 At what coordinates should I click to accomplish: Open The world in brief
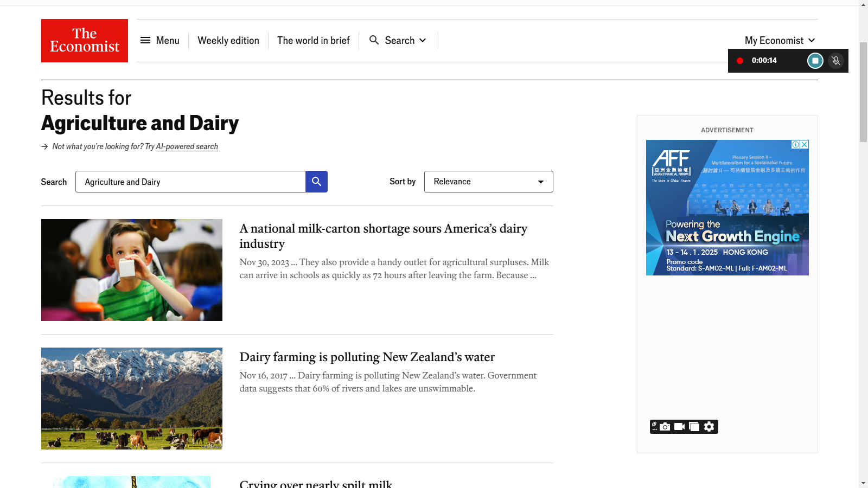pyautogui.click(x=313, y=41)
